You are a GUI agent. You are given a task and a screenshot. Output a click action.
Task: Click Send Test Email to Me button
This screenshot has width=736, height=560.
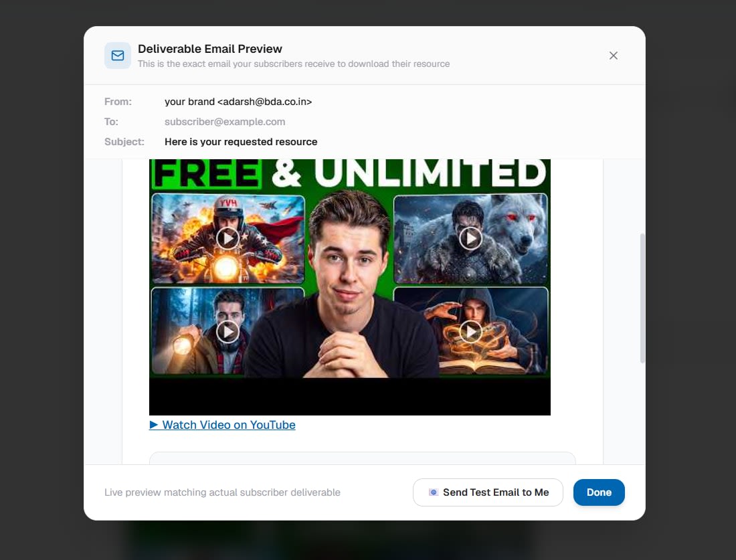tap(488, 492)
